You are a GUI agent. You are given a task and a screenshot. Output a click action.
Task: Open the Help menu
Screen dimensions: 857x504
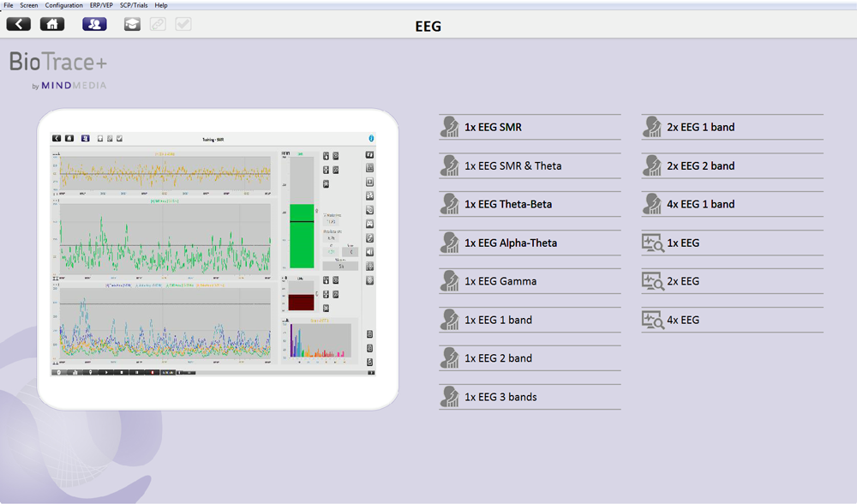[x=161, y=5]
